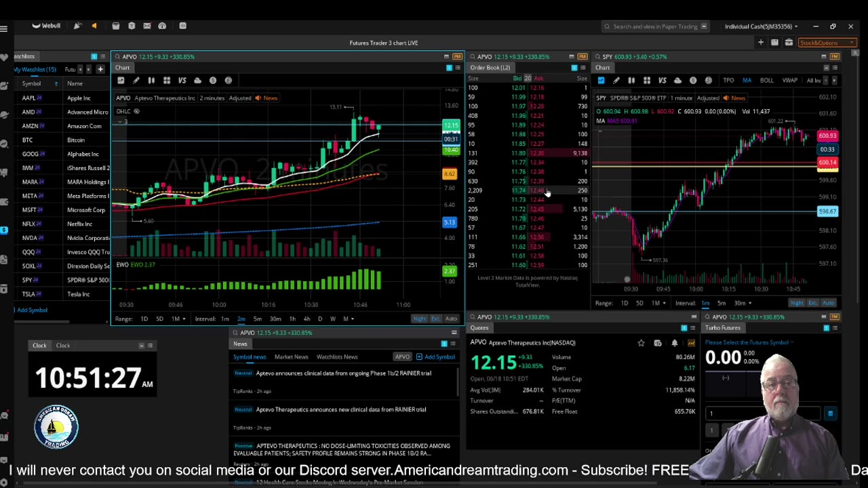Screen dimensions: 868x488
Task: Toggle Ext. hours on APVO chart
Action: point(435,319)
